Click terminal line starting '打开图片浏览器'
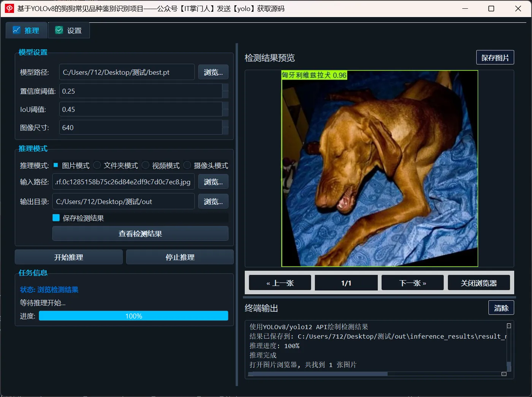Image resolution: width=532 pixels, height=397 pixels. pos(303,365)
